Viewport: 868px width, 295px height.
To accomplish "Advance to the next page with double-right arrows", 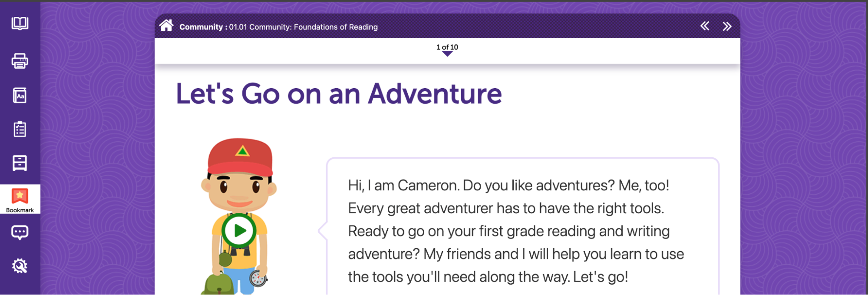I will [727, 27].
